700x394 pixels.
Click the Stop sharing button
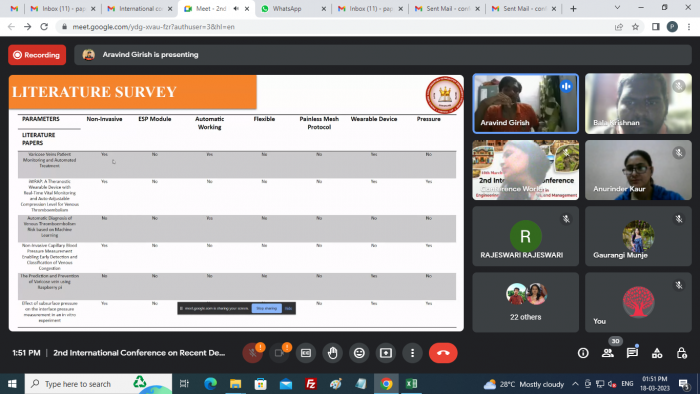(267, 308)
